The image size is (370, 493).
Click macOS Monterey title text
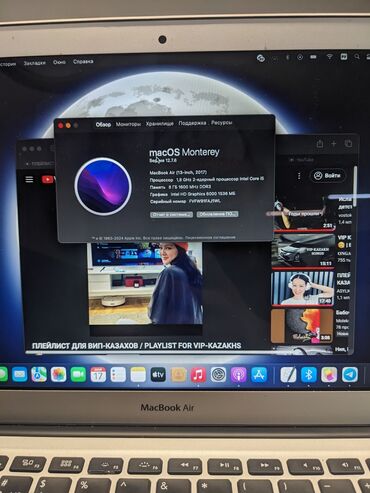tap(184, 153)
